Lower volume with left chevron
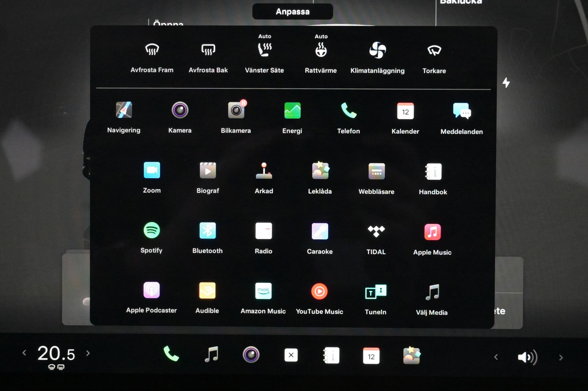Image resolution: width=588 pixels, height=391 pixels. [x=496, y=357]
